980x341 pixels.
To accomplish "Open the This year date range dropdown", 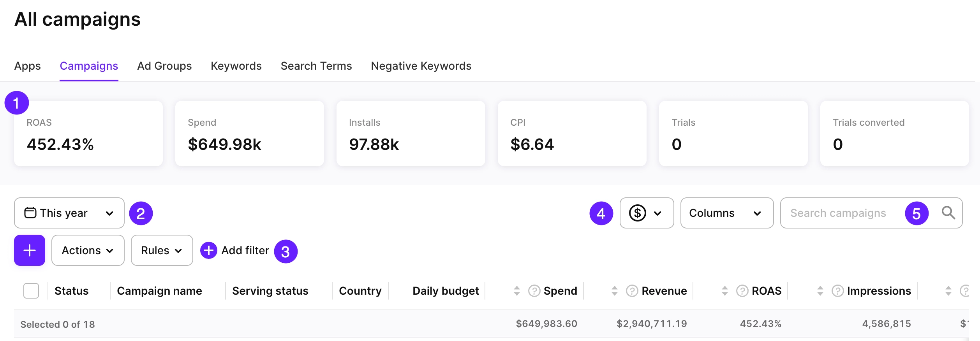I will [69, 213].
